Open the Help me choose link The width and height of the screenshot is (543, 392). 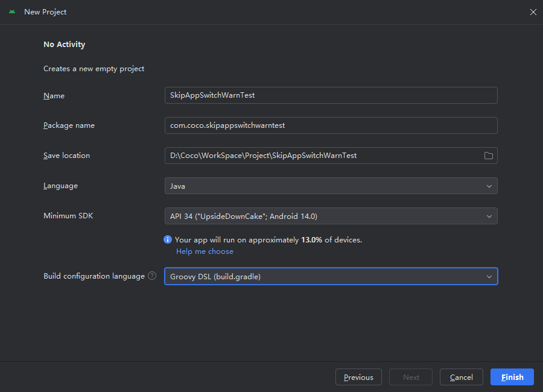205,251
